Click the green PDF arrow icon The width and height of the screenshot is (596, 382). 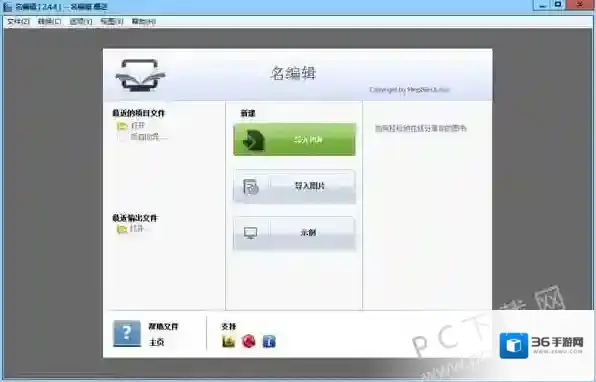253,140
